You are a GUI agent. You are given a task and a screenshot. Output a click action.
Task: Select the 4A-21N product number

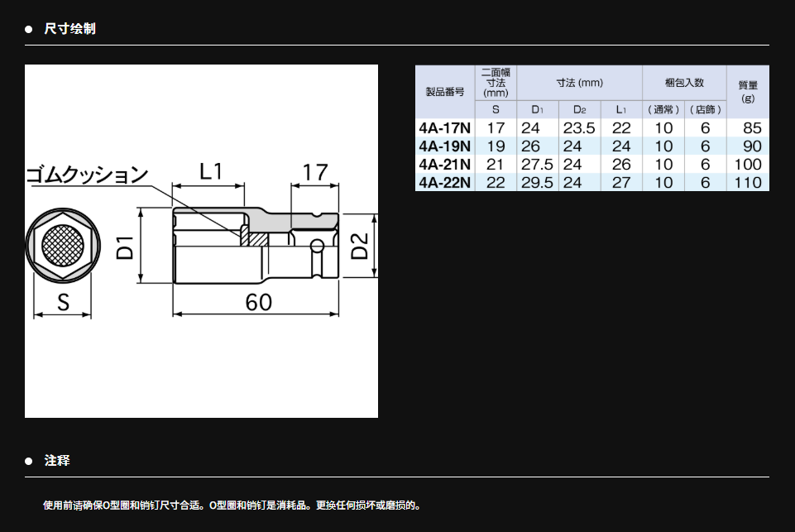click(x=445, y=164)
